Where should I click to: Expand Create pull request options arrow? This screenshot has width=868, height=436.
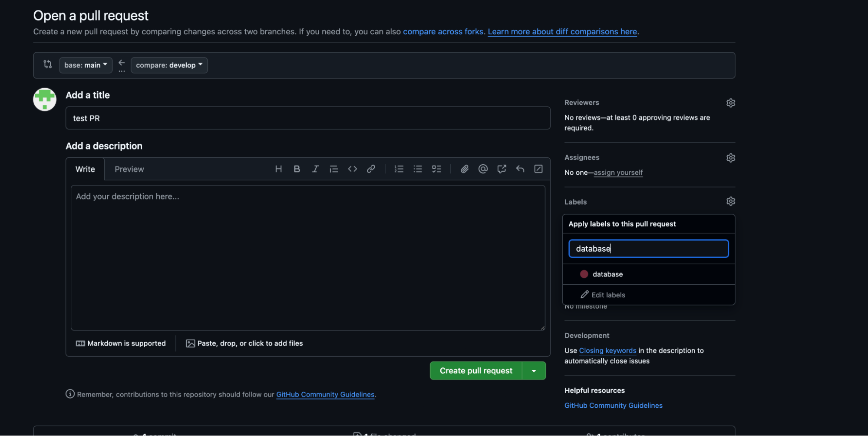tap(534, 371)
